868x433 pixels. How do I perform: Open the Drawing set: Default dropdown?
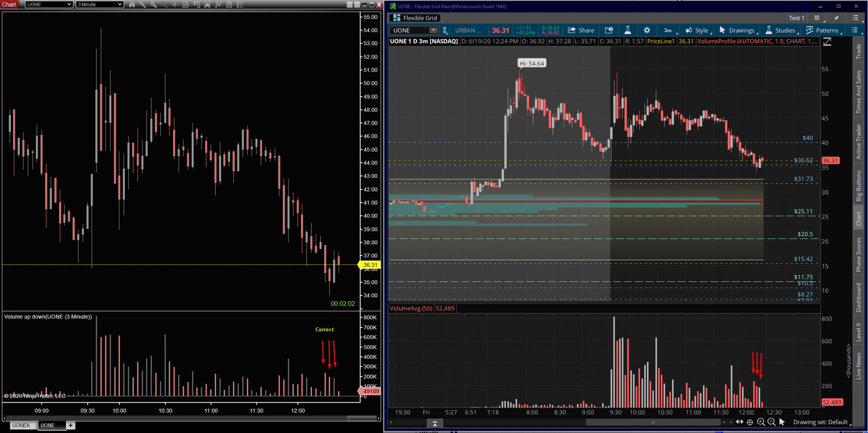(x=822, y=422)
